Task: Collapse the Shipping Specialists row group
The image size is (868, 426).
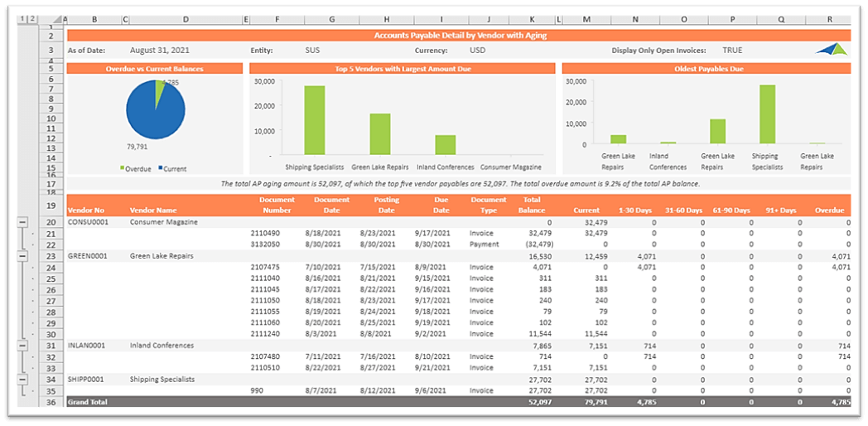Action: [22, 379]
